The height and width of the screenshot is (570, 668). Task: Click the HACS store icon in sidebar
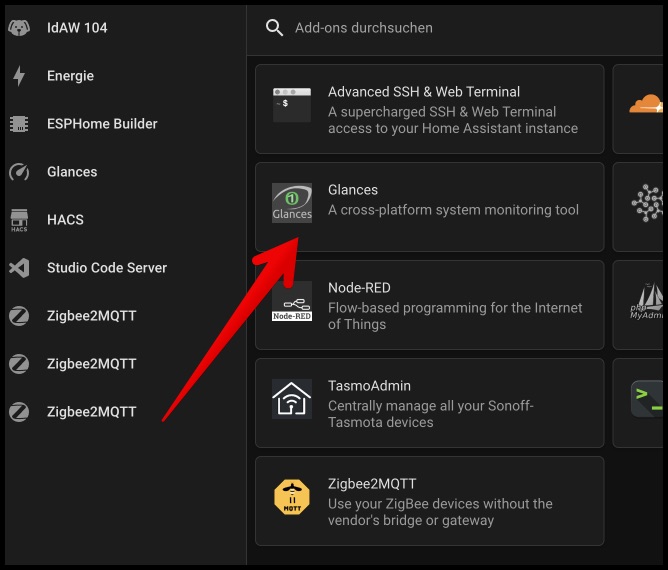(18, 220)
